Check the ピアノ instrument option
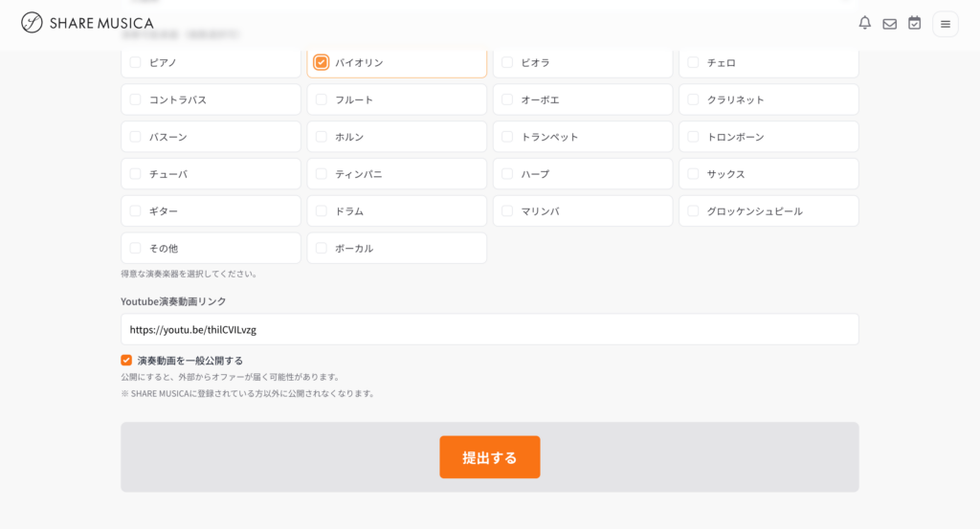 (136, 62)
